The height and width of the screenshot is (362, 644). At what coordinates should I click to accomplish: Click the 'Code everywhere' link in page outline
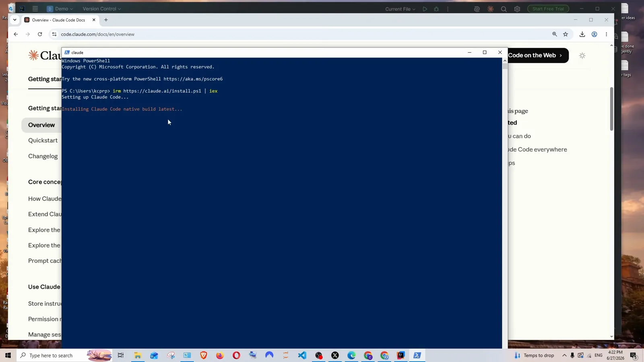537,149
